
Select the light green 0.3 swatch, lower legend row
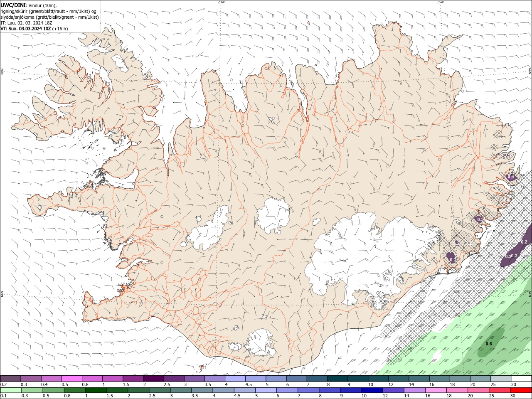pyautogui.click(x=32, y=390)
